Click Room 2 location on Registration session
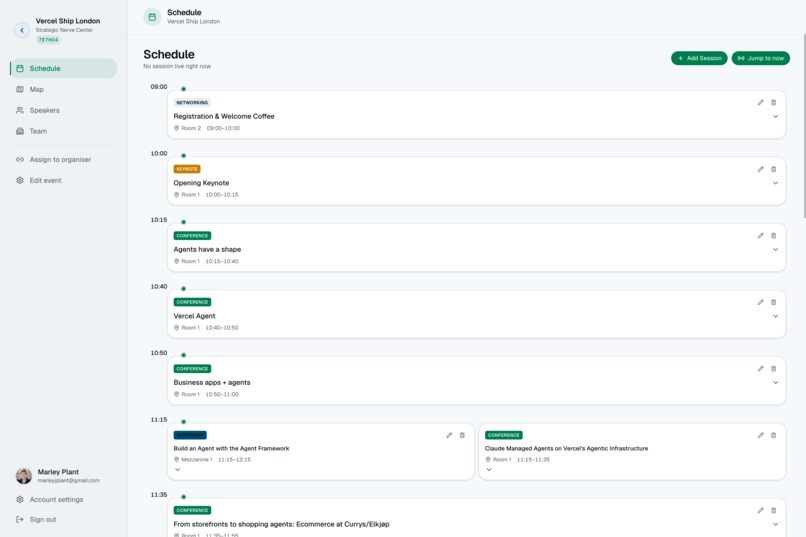 pos(188,128)
